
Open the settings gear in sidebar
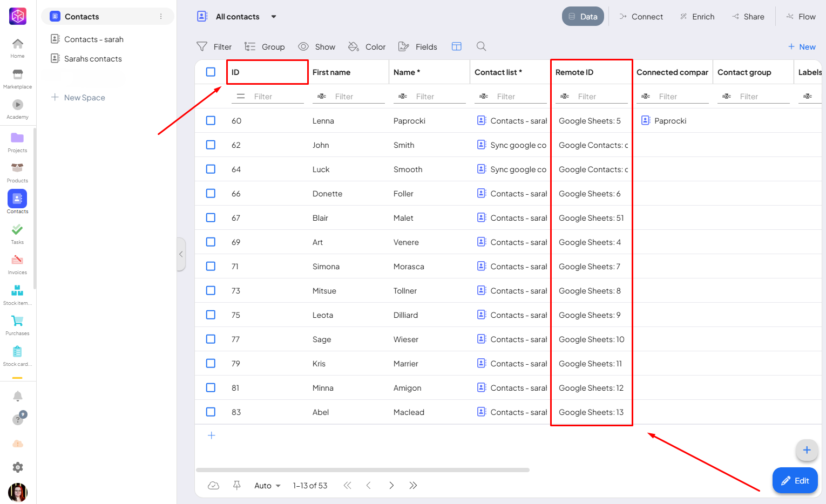click(x=18, y=467)
